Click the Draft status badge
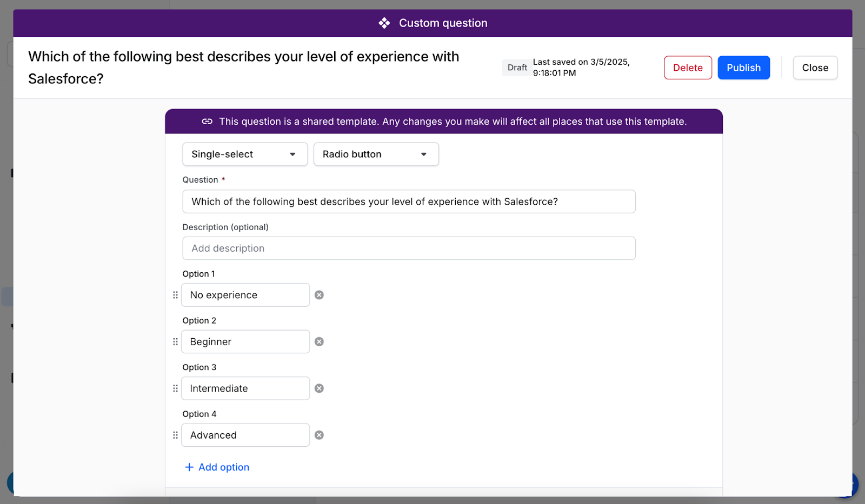The image size is (865, 504). coord(517,68)
